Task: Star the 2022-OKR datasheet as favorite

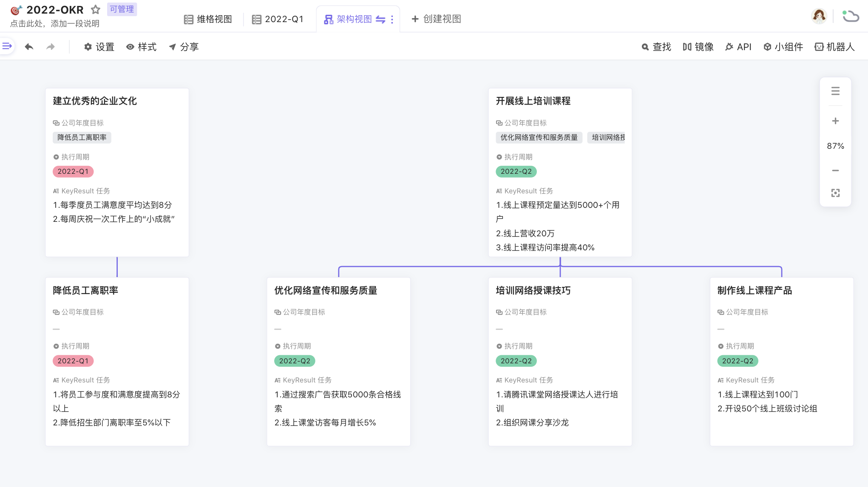Action: (x=96, y=9)
